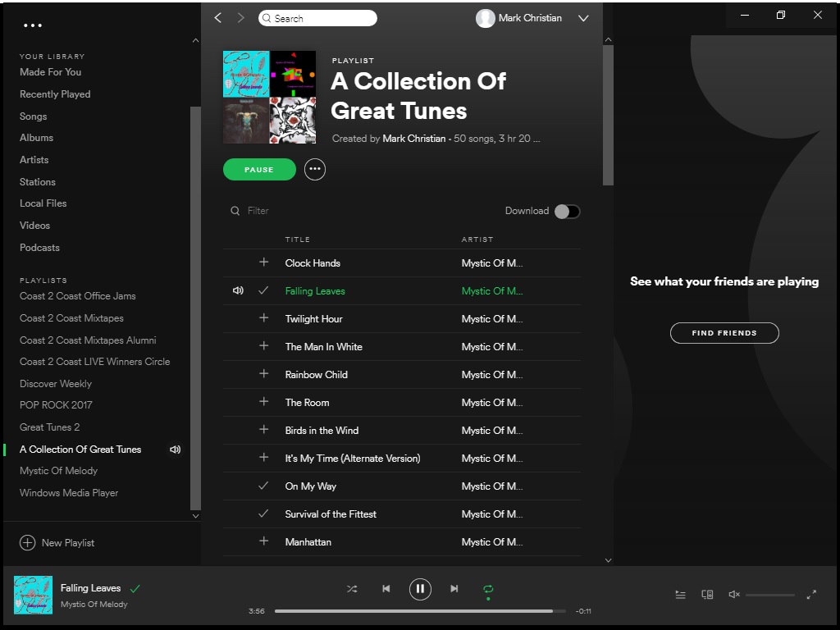The width and height of the screenshot is (840, 630).
Task: Click the Search field
Action: pos(317,18)
